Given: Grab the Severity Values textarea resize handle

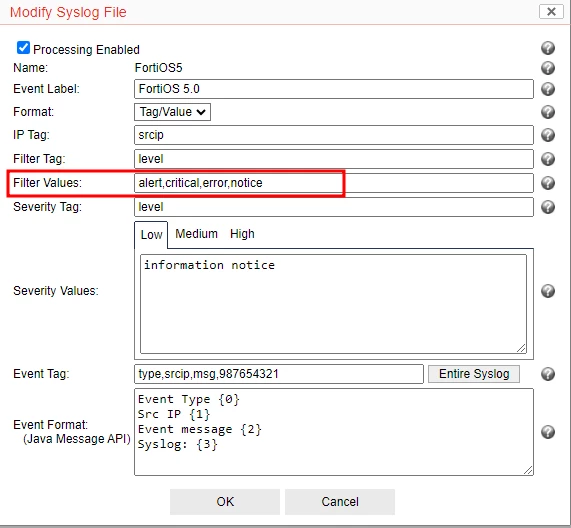Looking at the screenshot, I should [x=521, y=348].
